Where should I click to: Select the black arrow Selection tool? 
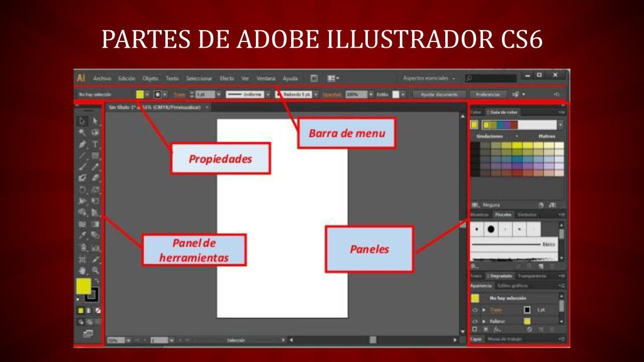coord(82,121)
